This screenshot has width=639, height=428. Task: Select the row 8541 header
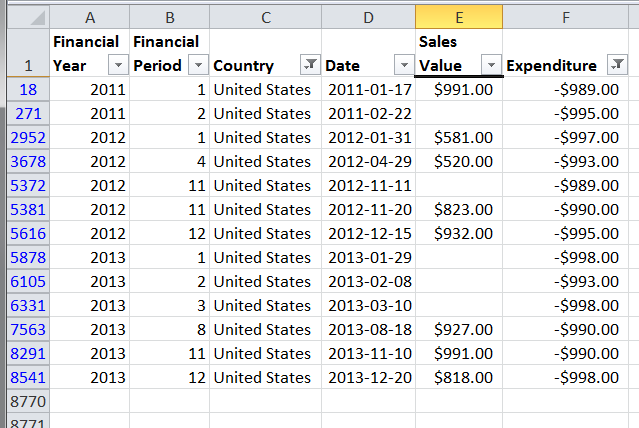tap(26, 377)
